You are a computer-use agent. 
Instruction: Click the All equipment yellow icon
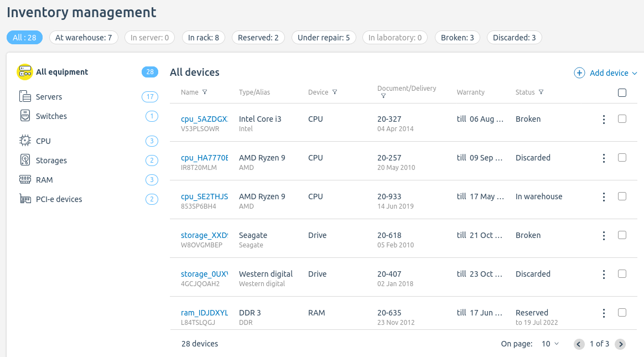[x=25, y=72]
